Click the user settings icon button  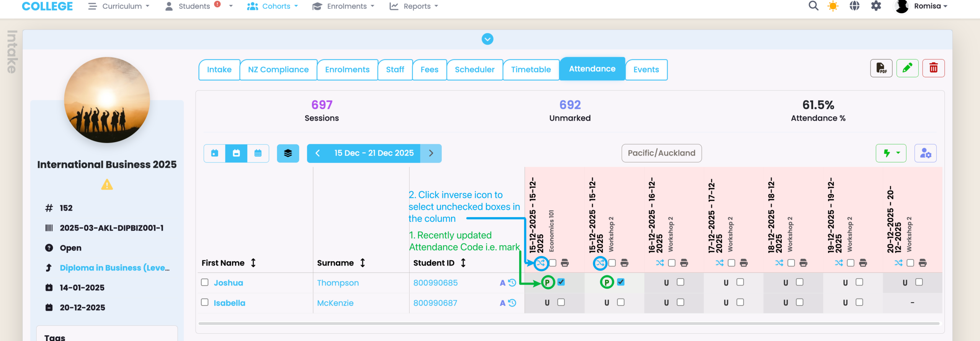tap(925, 153)
